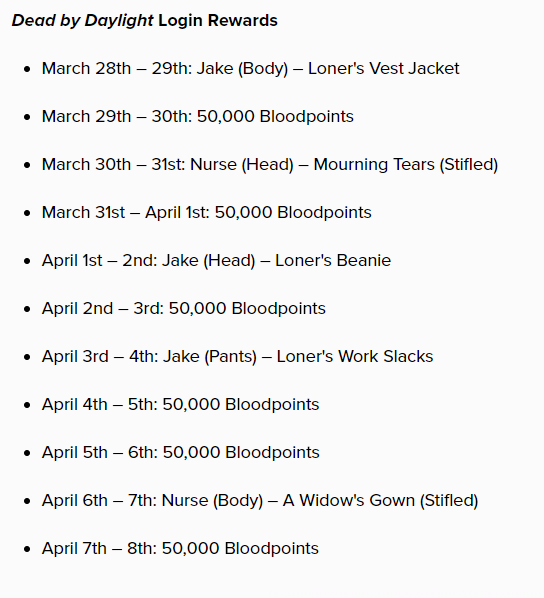Select the Nurse Mourning Tears (Stifled) entry

(x=270, y=165)
